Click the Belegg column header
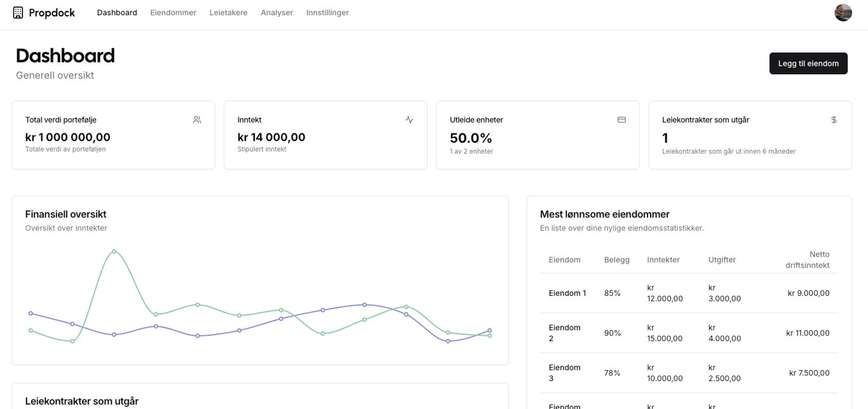Viewport: 868px width, 409px height. click(616, 260)
